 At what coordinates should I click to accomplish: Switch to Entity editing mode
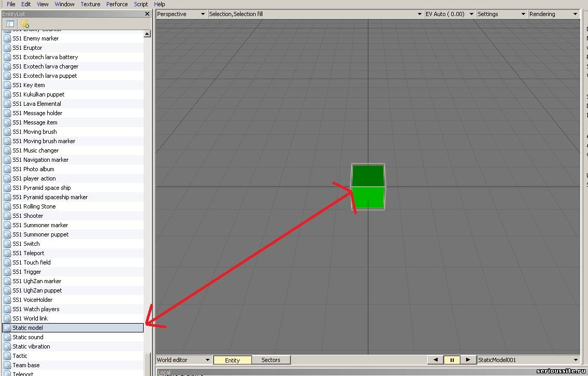pyautogui.click(x=232, y=360)
